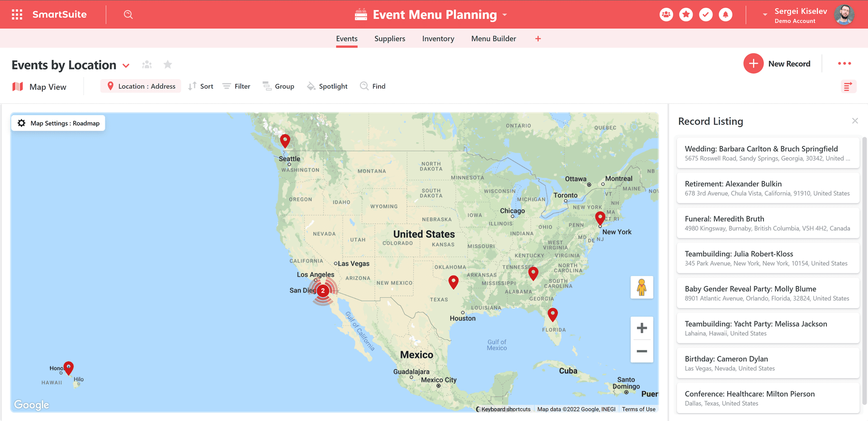Open the Filter option in toolbar
Image resolution: width=868 pixels, height=421 pixels.
236,86
